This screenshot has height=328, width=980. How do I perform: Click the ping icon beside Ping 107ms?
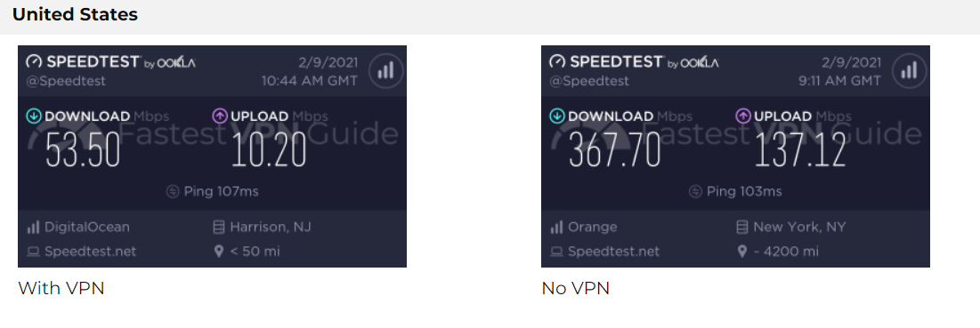click(174, 191)
